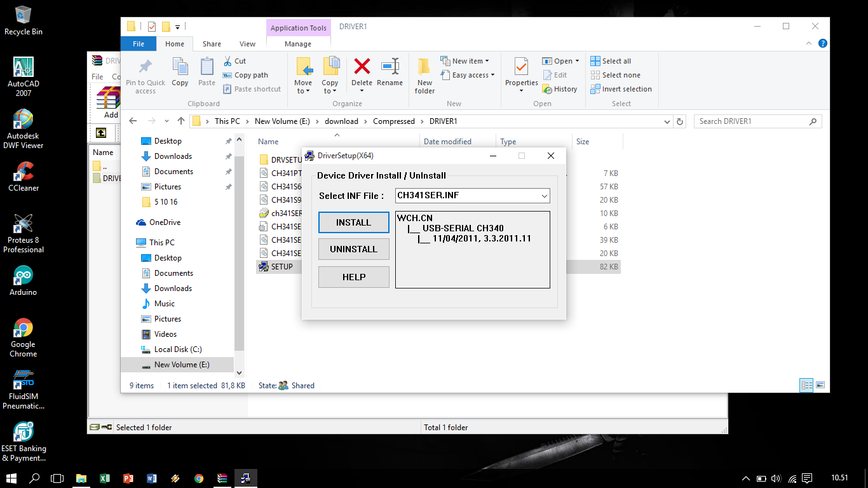Collapse the Explorer ribbon with the chevron
Viewport: 868px width, 488px height.
tap(809, 44)
